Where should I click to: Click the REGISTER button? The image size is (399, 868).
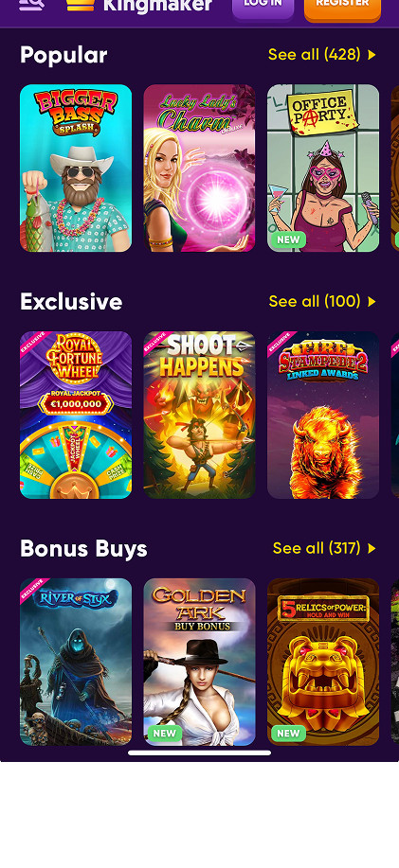pyautogui.click(x=342, y=9)
